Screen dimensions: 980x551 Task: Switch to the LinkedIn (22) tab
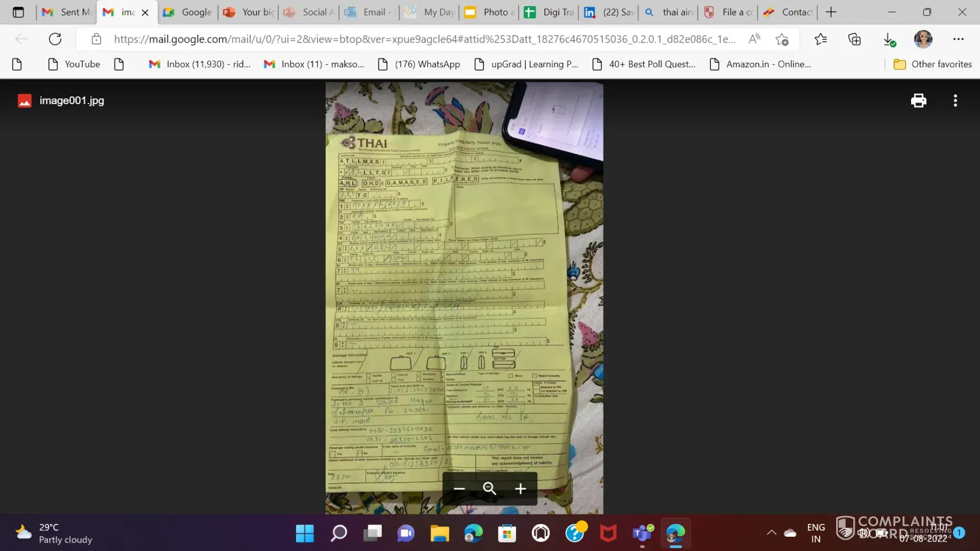click(610, 12)
